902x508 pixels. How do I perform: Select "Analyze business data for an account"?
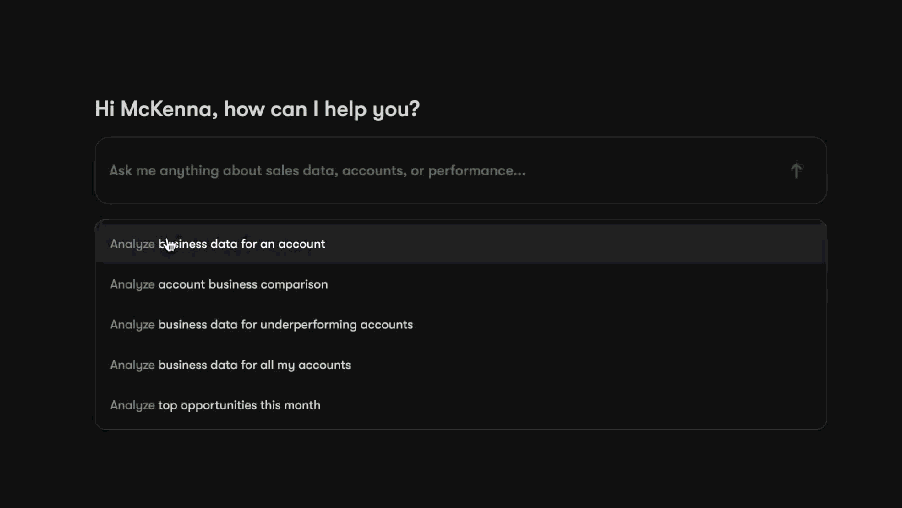click(x=218, y=244)
